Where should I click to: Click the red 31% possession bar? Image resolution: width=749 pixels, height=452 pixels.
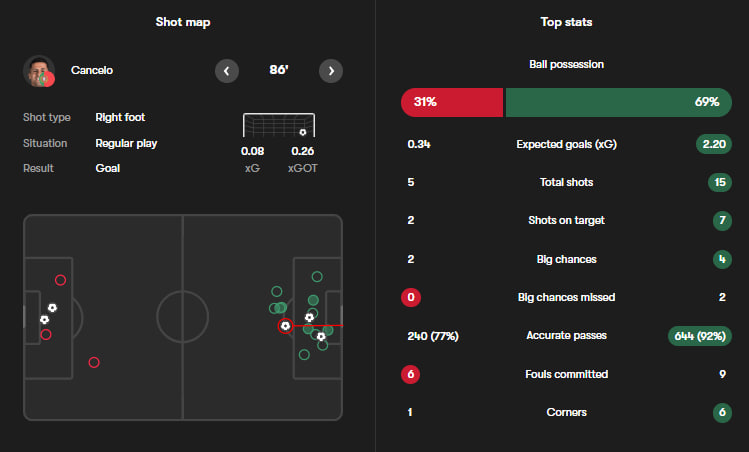pyautogui.click(x=451, y=102)
